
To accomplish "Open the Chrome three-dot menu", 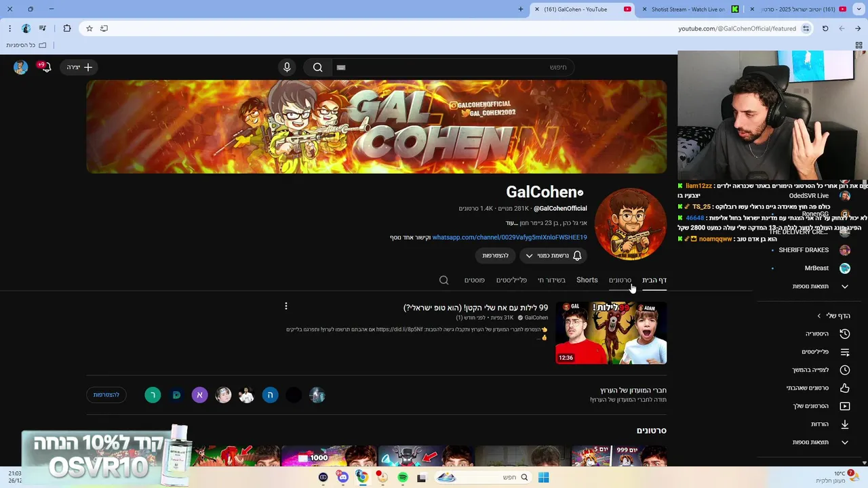I will coord(9,28).
